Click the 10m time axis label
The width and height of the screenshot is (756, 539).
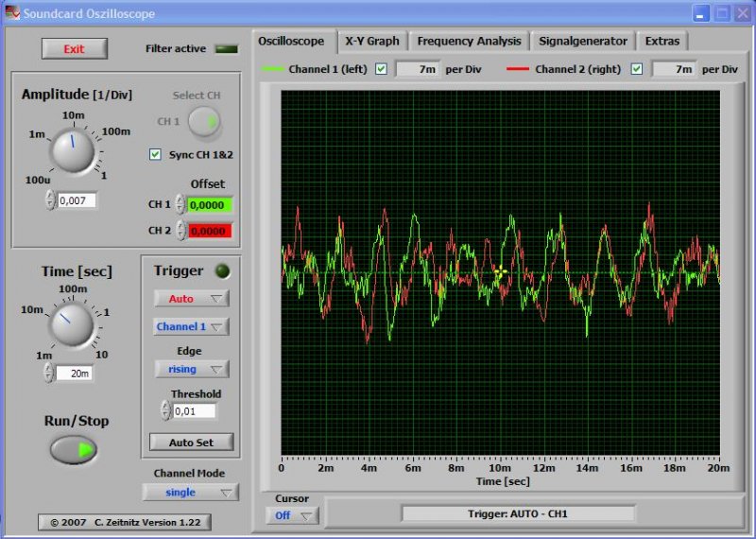click(x=500, y=468)
